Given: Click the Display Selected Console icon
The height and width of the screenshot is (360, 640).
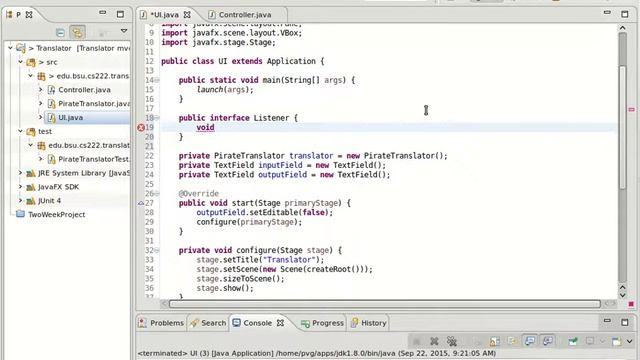Looking at the screenshot, I should tap(590, 341).
